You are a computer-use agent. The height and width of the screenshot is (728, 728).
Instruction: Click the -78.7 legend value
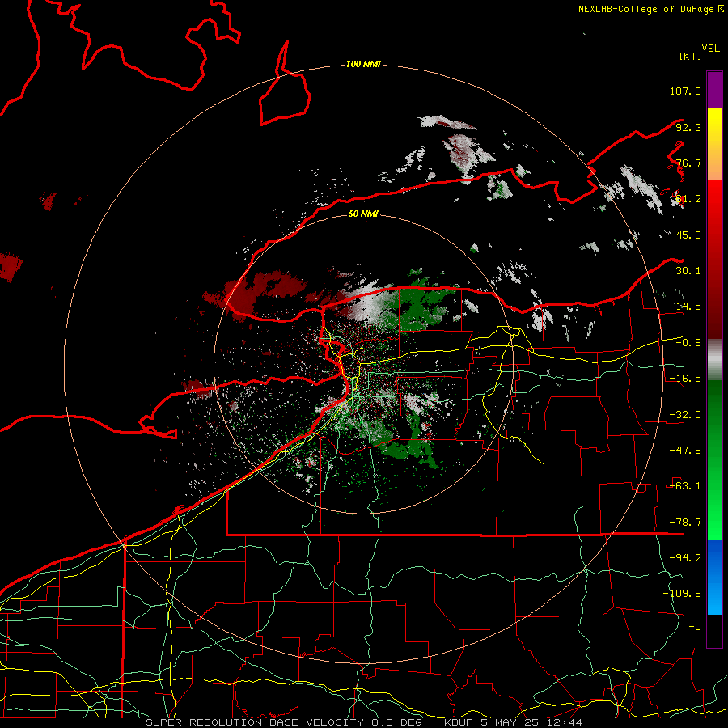(685, 523)
